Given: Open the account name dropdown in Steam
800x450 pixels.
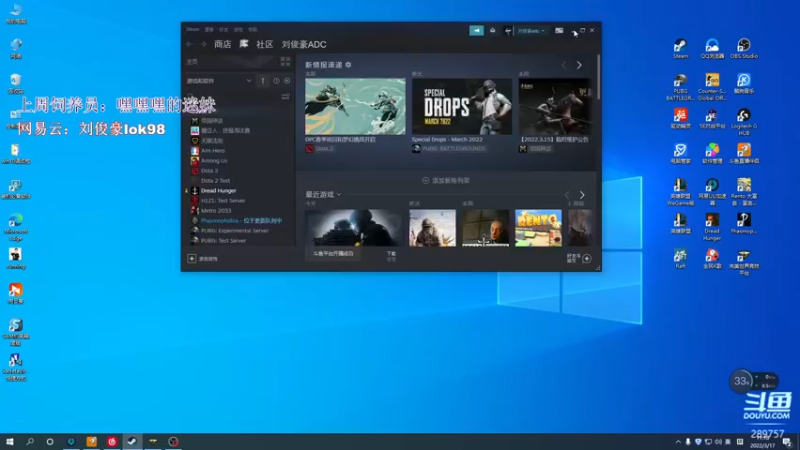Looking at the screenshot, I should tap(531, 31).
